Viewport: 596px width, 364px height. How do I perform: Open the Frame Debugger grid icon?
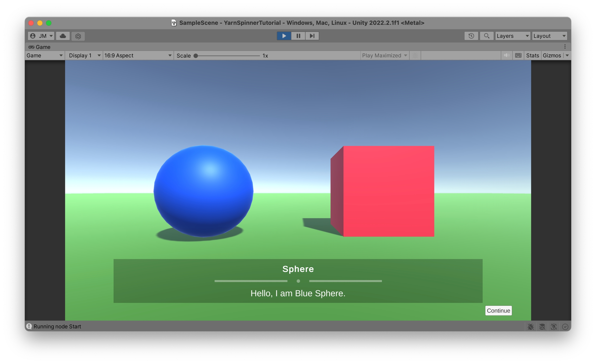(x=518, y=55)
